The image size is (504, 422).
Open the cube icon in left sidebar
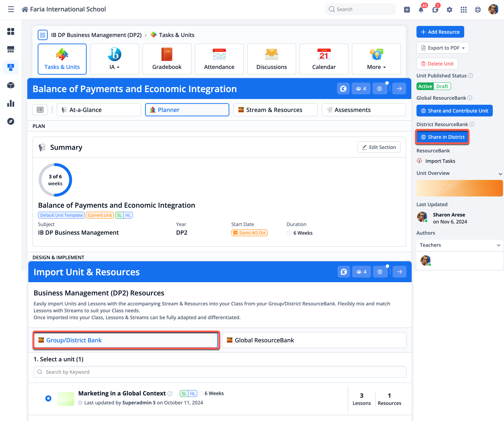point(11,85)
